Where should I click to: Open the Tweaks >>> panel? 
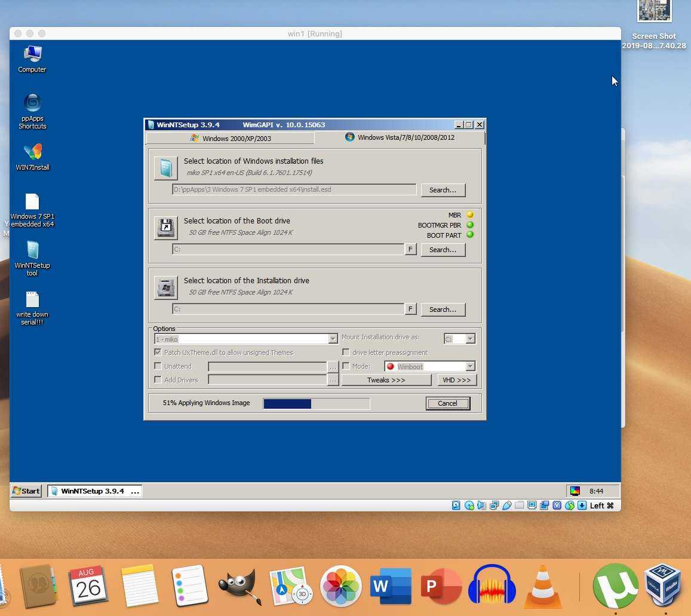click(386, 380)
